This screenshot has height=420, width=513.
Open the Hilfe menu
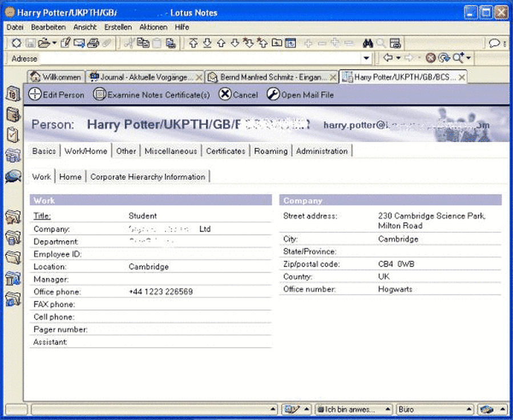click(x=182, y=27)
